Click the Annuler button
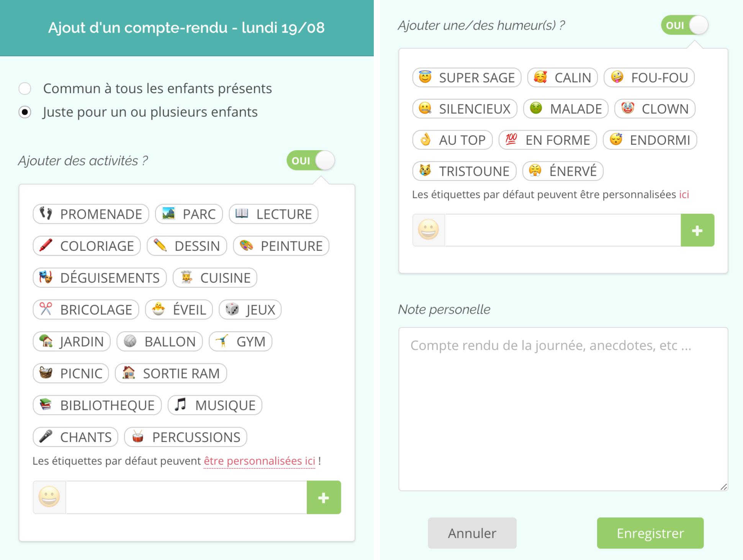Viewport: 743px width, 560px height. [x=472, y=533]
